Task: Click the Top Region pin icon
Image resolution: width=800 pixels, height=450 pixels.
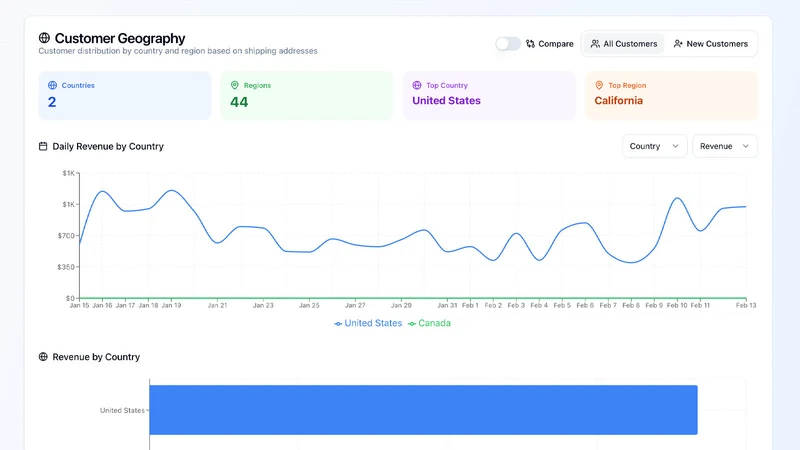Action: (x=599, y=85)
